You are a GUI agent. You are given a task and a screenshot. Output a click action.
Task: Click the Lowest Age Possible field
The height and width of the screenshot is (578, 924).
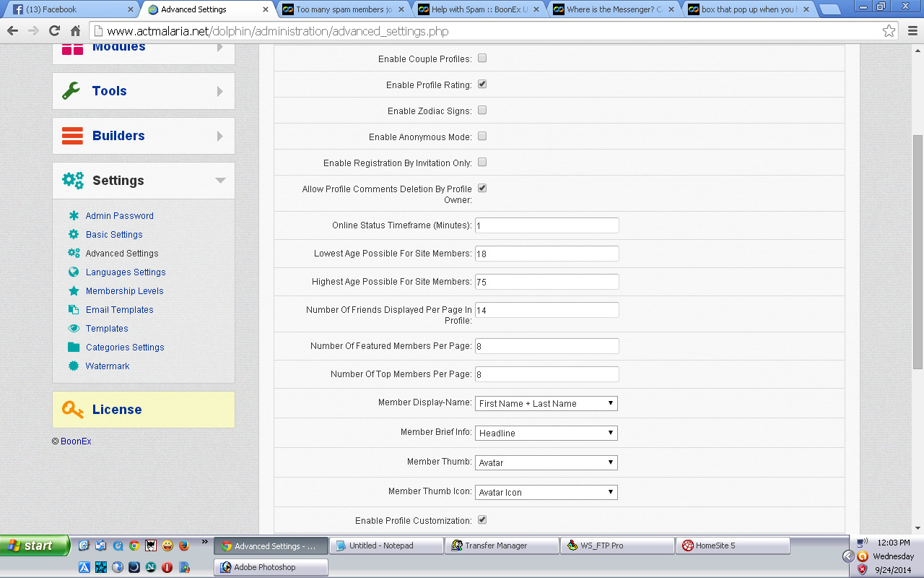[546, 254]
